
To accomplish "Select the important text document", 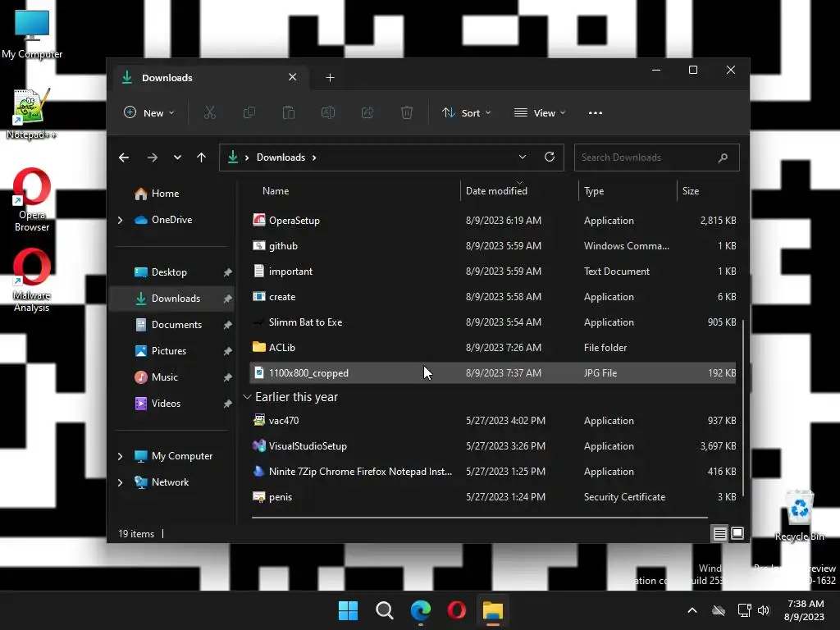I will [493, 271].
